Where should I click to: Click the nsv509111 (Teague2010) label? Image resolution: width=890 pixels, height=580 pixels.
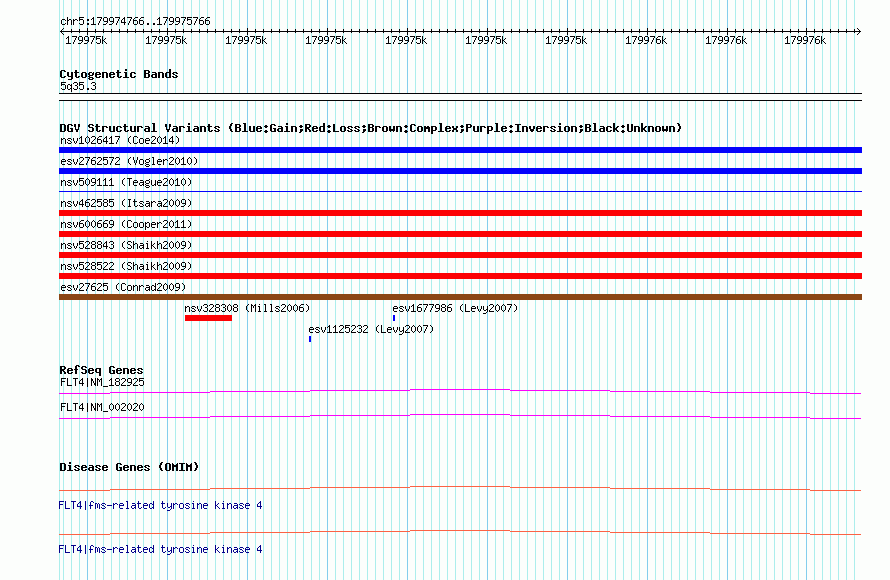(126, 182)
